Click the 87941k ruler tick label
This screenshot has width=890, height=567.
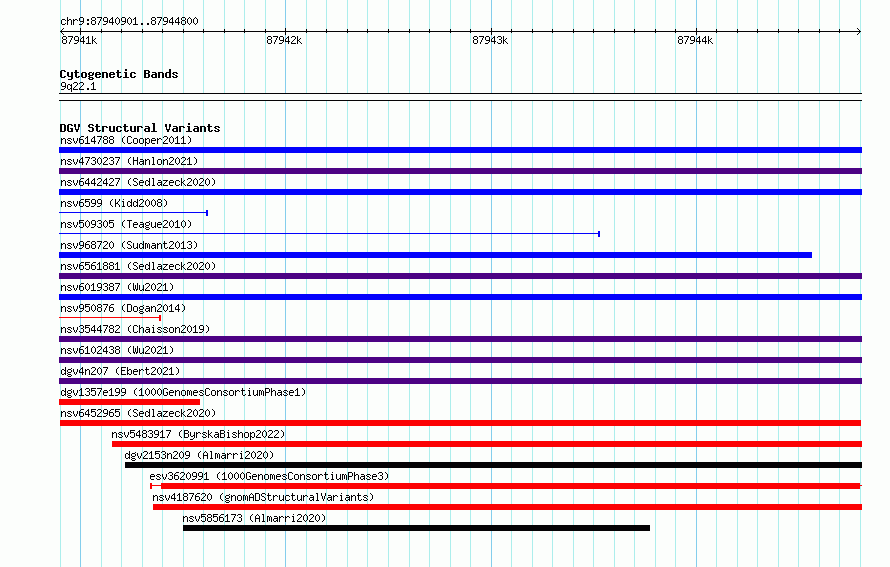(x=79, y=40)
